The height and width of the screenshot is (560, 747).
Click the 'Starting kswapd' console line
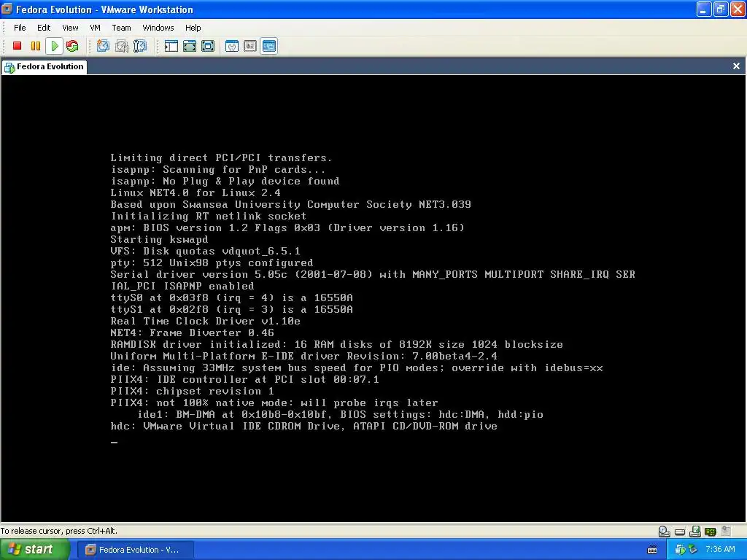pos(159,239)
